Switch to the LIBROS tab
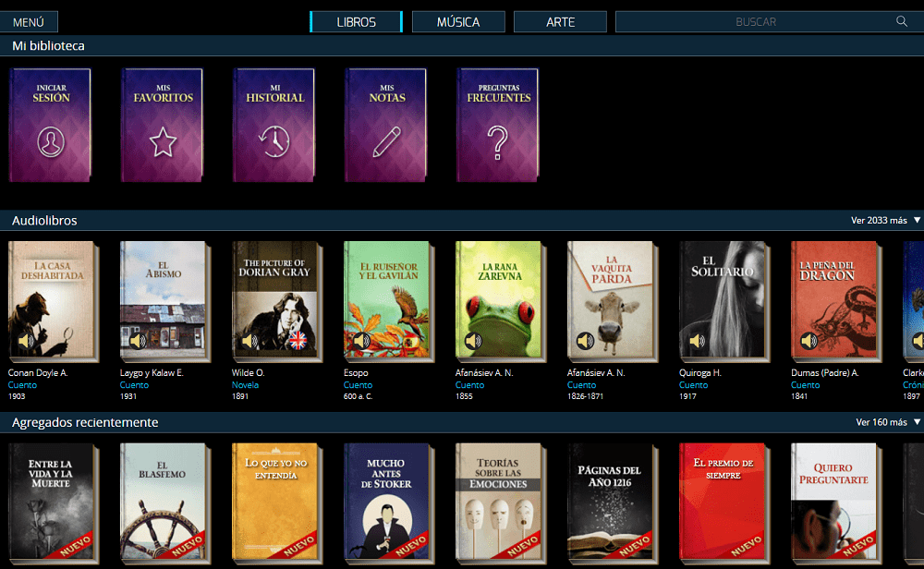Image resolution: width=924 pixels, height=569 pixels. [356, 22]
